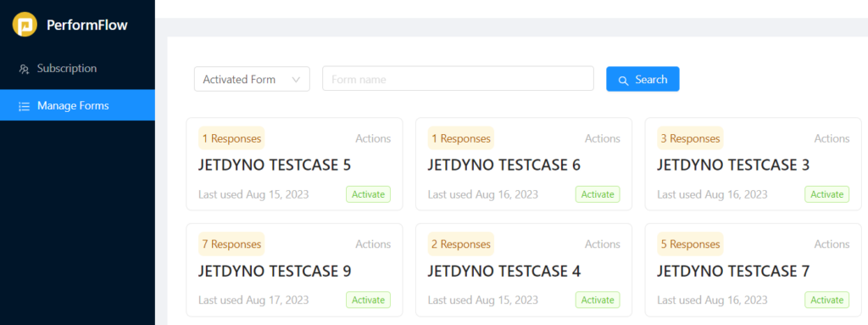The width and height of the screenshot is (868, 325).
Task: Click the 1 Responses badge on TESTCASE 5
Action: 231,138
